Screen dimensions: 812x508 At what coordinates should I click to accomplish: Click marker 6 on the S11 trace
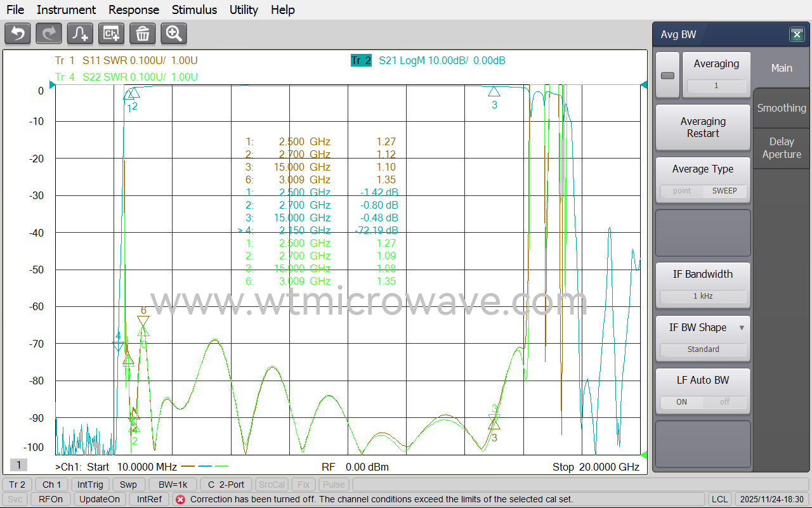point(143,322)
